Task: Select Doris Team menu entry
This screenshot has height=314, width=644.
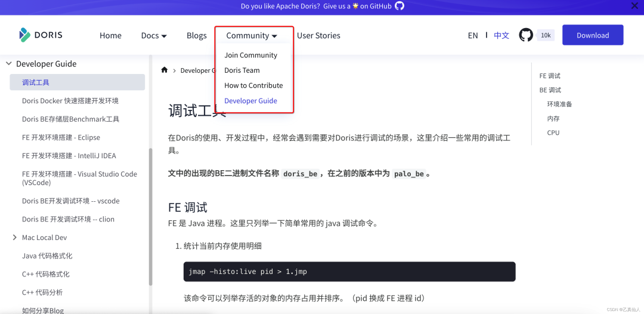Action: pyautogui.click(x=242, y=70)
